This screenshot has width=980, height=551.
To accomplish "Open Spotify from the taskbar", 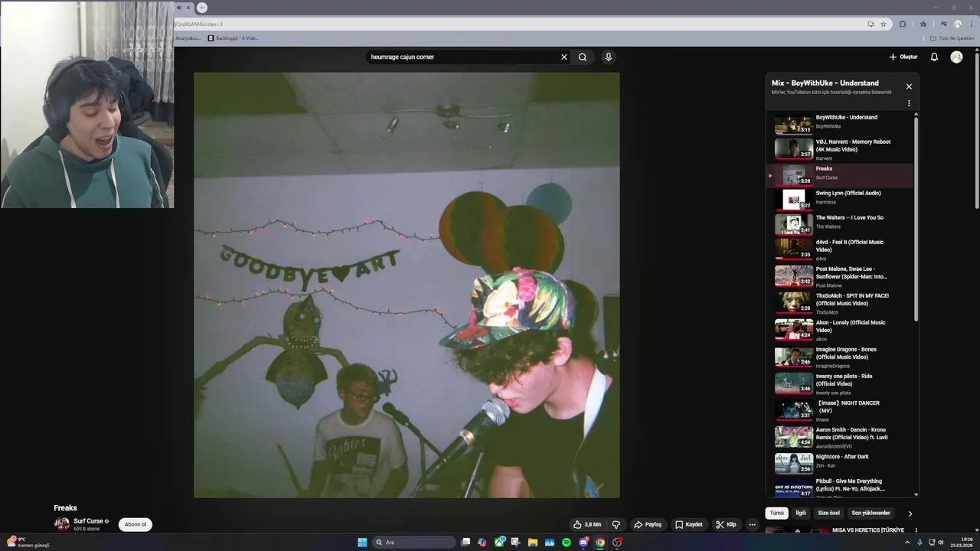I will coord(566,542).
